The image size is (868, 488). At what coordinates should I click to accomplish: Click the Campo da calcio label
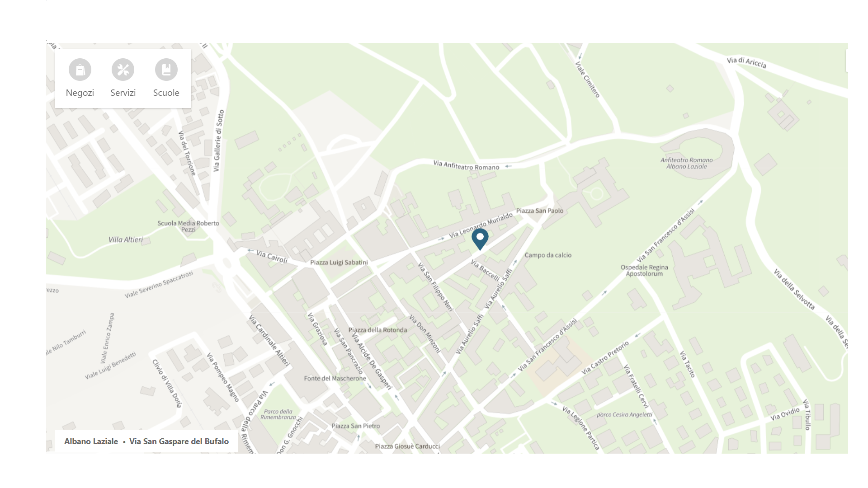pos(548,255)
